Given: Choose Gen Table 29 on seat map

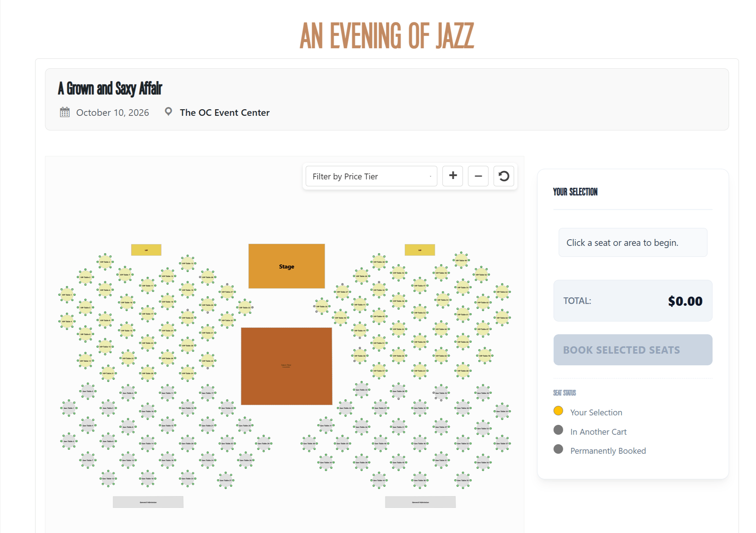Looking at the screenshot, I should click(264, 443).
